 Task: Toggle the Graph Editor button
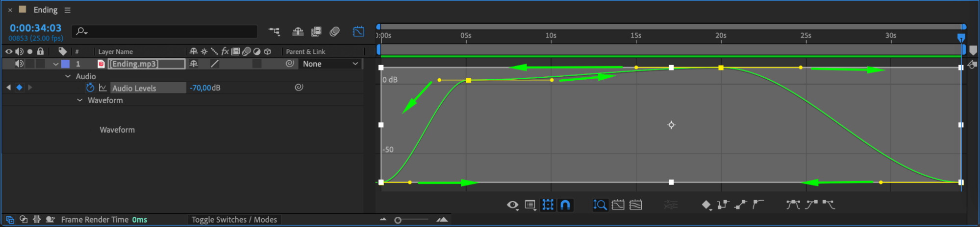pos(358,32)
